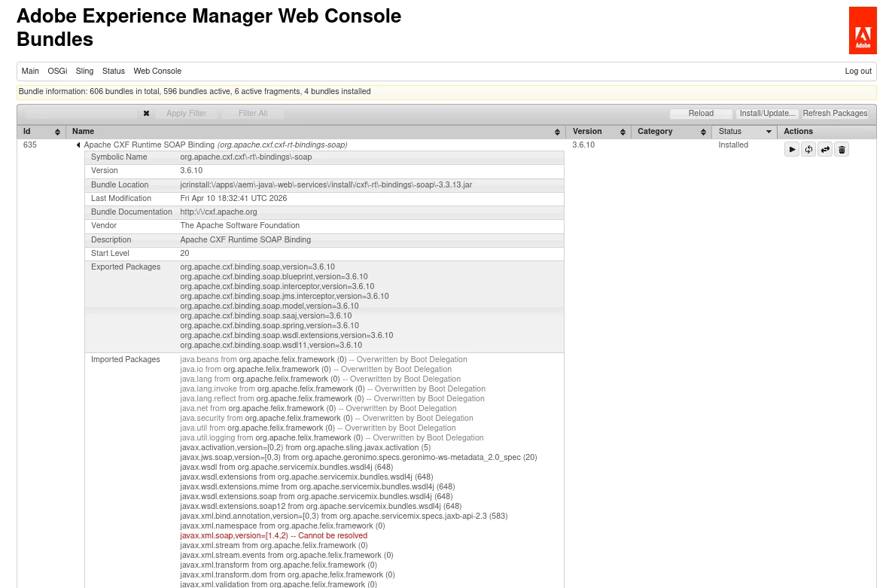Screen dimensions: 892x588
Task: Click Refresh Packages button
Action: [x=835, y=113]
